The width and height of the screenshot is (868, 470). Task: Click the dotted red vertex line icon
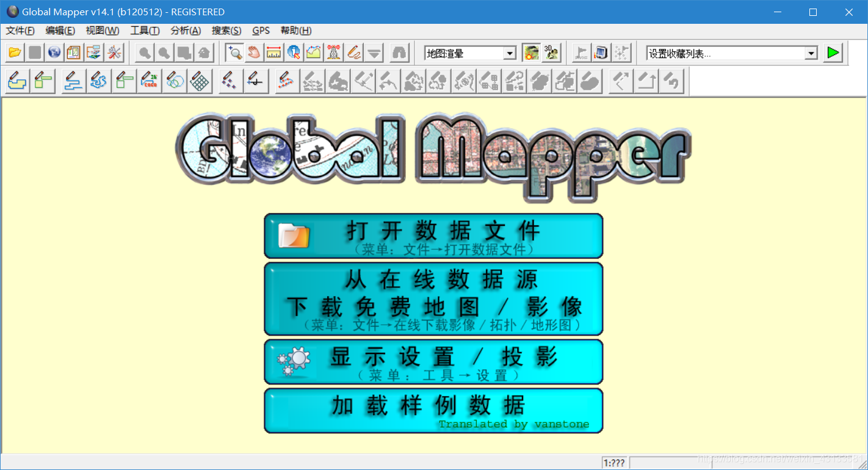286,81
